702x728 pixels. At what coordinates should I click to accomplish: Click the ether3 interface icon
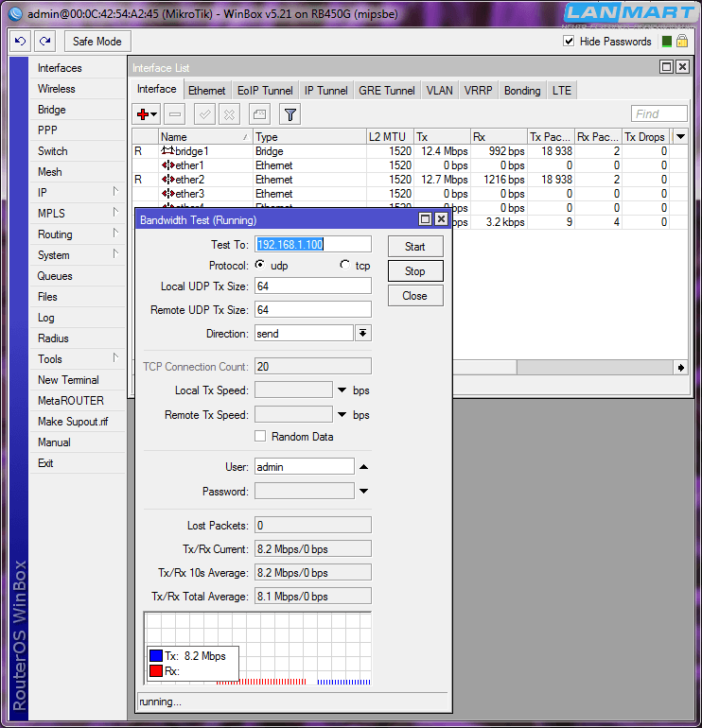tap(167, 194)
